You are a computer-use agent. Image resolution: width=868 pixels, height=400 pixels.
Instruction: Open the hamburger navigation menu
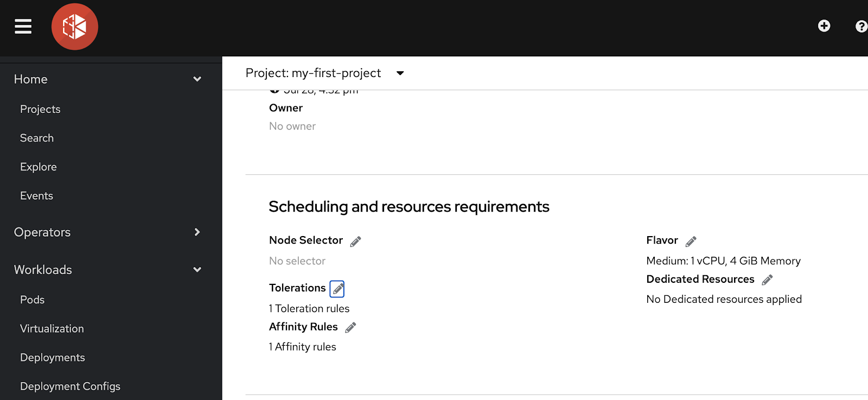point(23,26)
